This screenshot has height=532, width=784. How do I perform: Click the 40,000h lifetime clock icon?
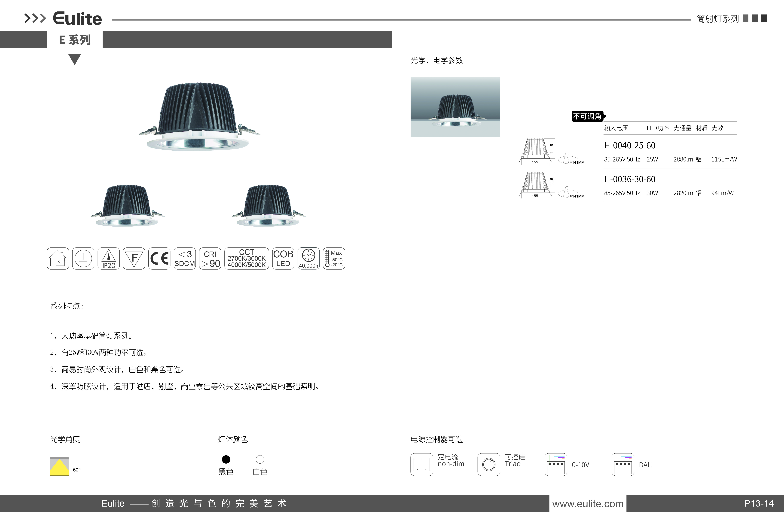tap(308, 258)
